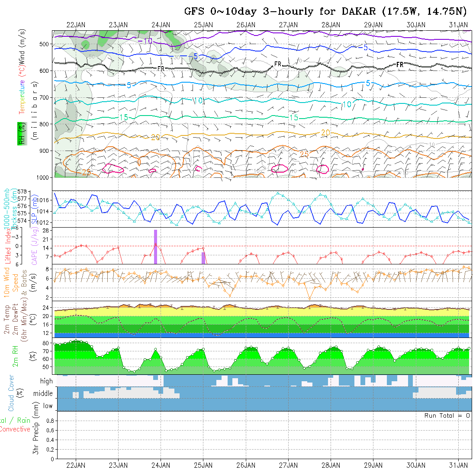The image size is (476, 476).
Task: Click the tall purple CAPE bar
Action: [155, 247]
